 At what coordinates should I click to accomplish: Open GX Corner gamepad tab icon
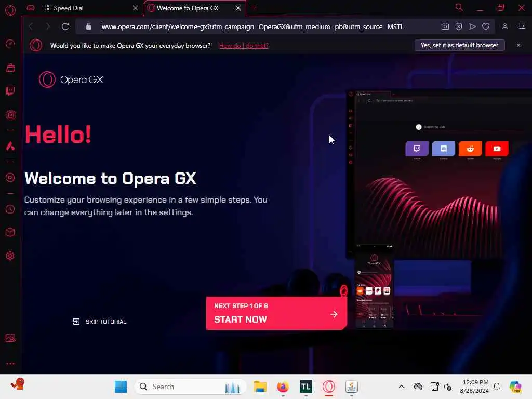(31, 8)
